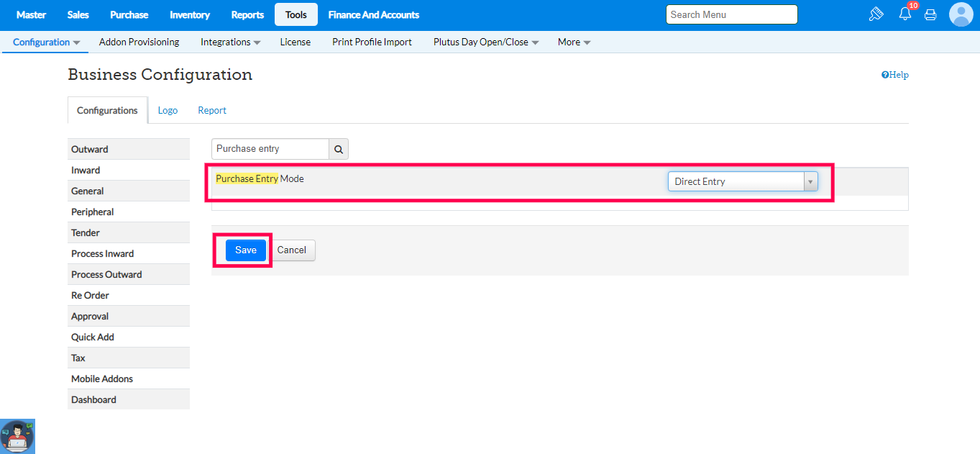Save the configuration changes

[x=246, y=250]
